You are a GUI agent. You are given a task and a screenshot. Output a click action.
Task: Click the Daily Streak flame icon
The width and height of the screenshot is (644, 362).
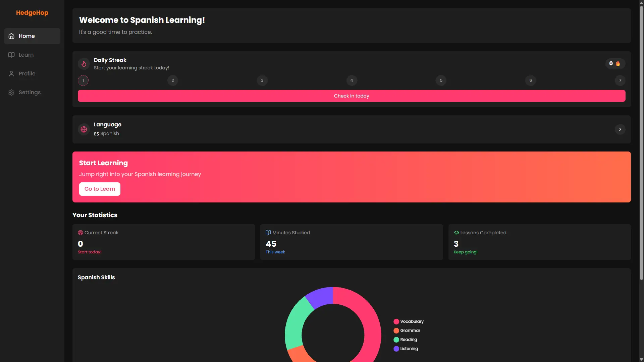tap(84, 64)
